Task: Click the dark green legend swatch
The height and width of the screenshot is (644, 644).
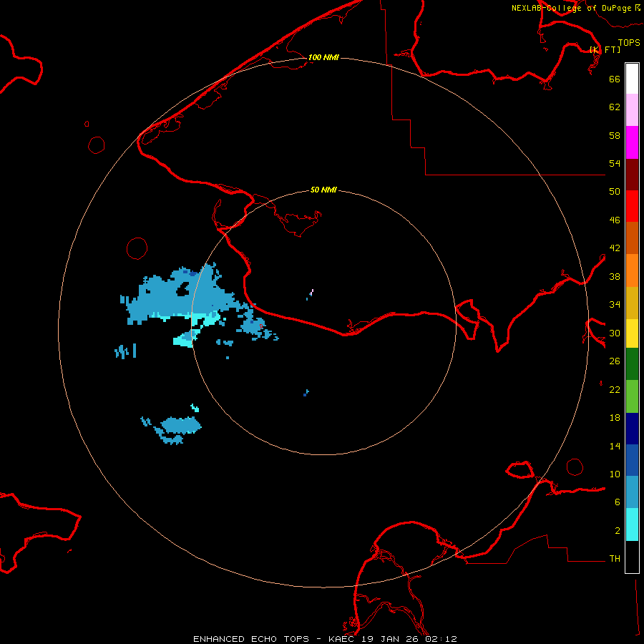Action: 632,364
